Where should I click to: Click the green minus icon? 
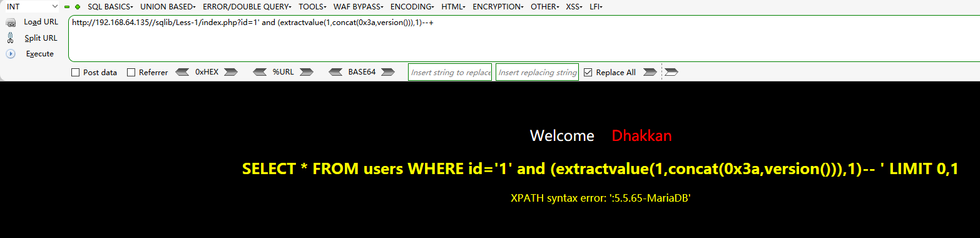click(67, 7)
